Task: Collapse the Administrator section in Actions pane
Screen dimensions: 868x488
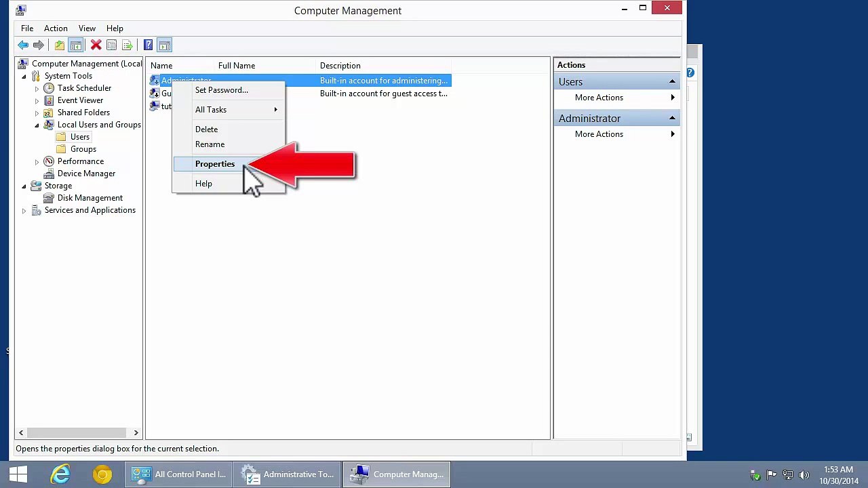Action: point(672,119)
